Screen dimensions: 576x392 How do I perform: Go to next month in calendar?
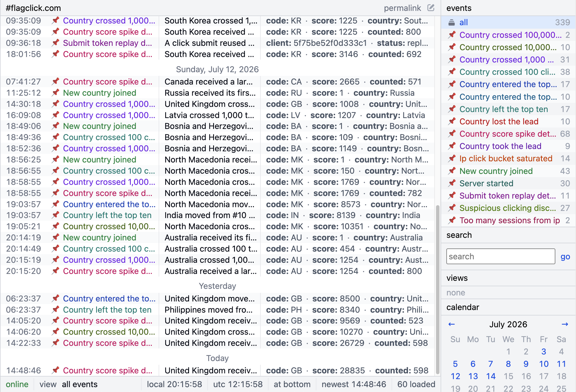pos(565,324)
